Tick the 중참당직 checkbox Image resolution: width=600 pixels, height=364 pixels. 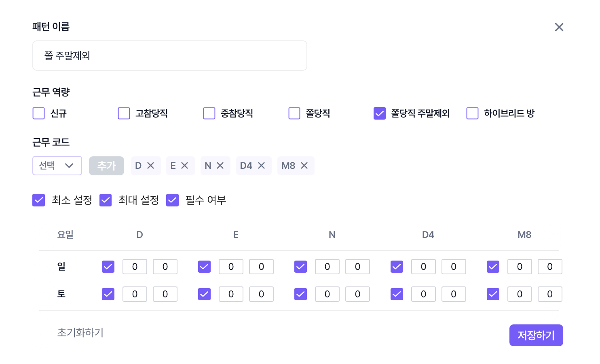click(x=209, y=114)
